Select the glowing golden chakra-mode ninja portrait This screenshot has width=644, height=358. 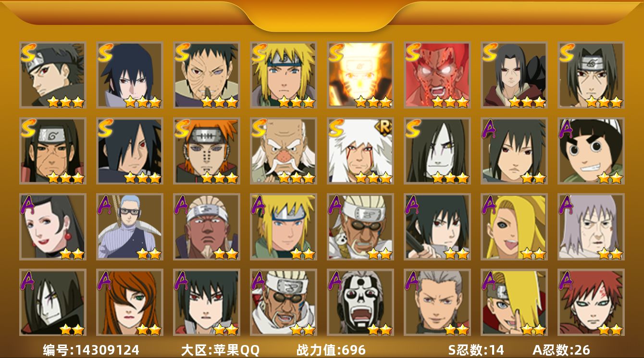pyautogui.click(x=360, y=75)
